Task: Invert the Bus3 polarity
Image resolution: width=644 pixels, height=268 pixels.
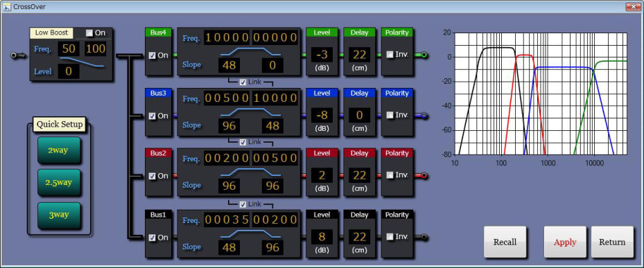Action: click(x=390, y=116)
